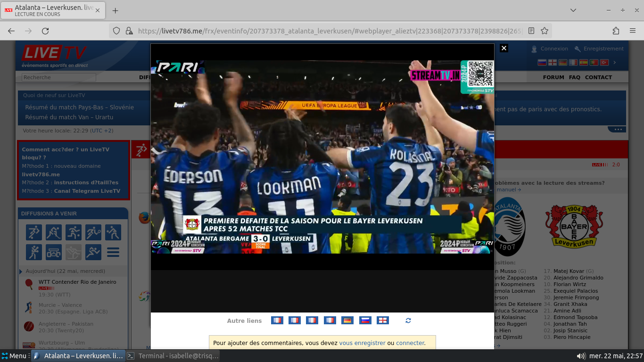Open WTT Contender Rio de Janeiro broadcast
Image resolution: width=644 pixels, height=362 pixels.
point(77,282)
